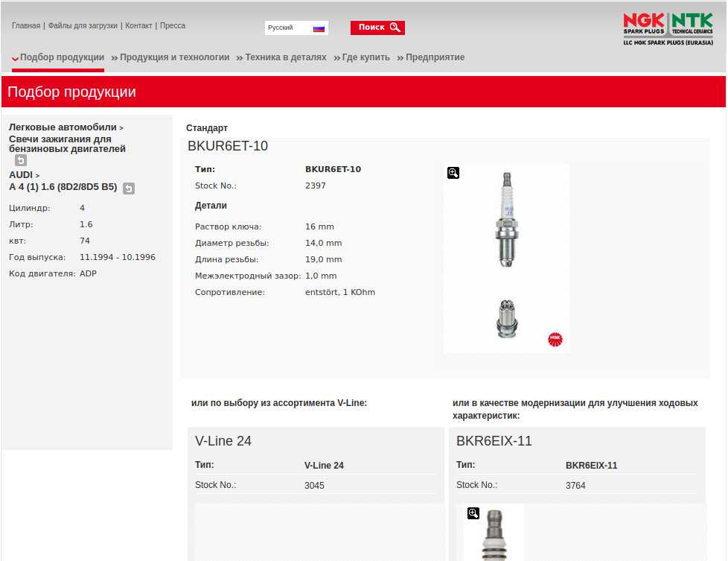This screenshot has height=561, width=728.
Task: Click the NGK NTK logo
Action: pos(668,29)
